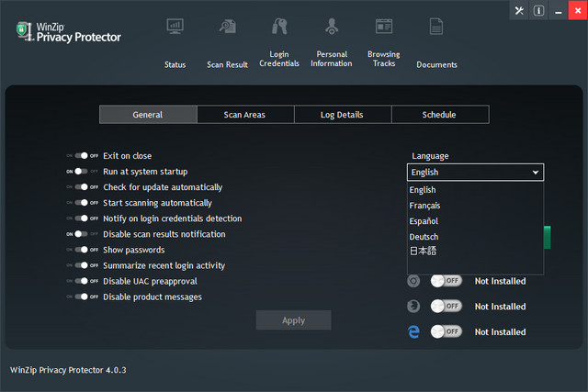Turn off Run at system startup
588x392 pixels.
tap(83, 172)
